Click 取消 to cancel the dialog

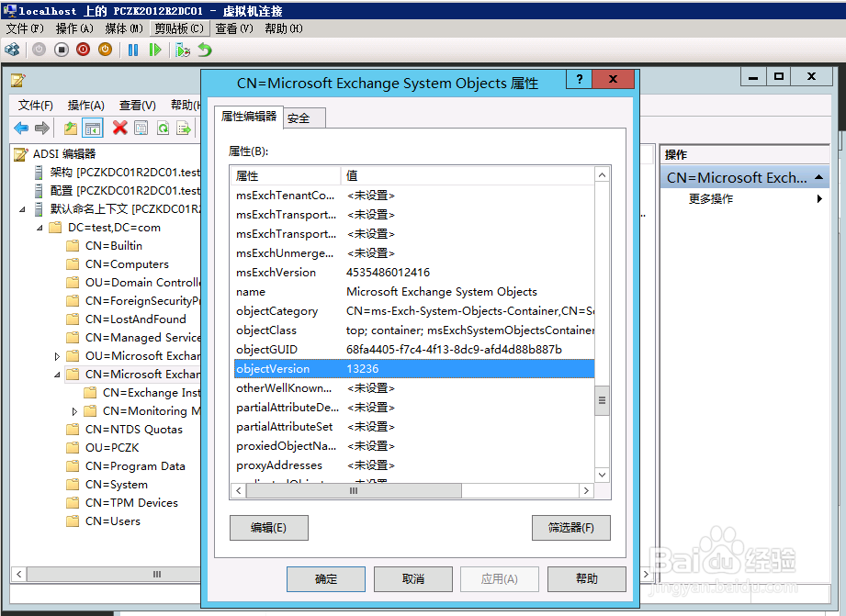[413, 578]
